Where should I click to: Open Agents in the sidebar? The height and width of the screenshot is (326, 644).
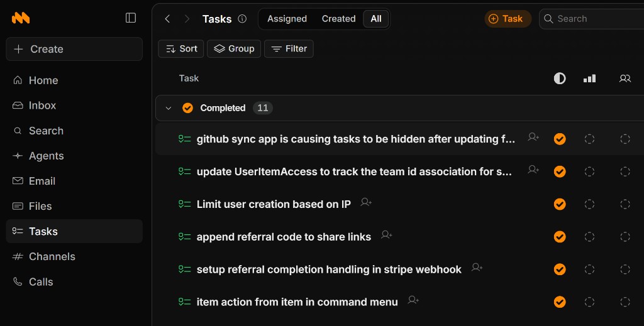74,156
